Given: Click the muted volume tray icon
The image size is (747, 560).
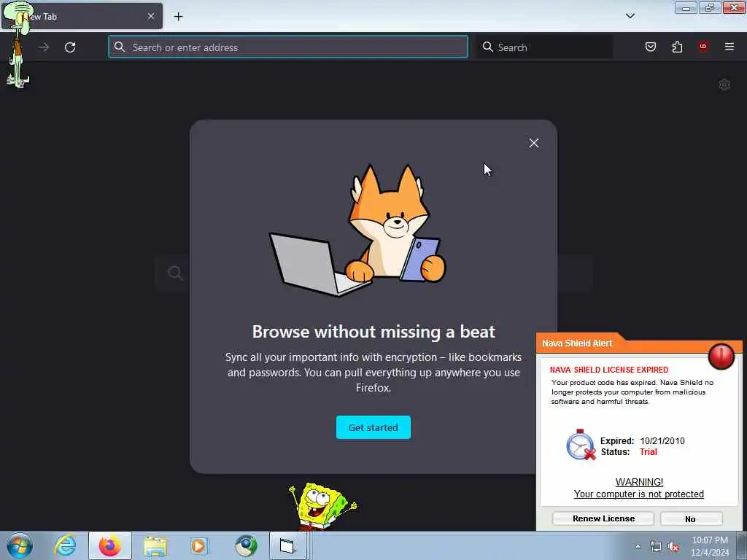Looking at the screenshot, I should (x=673, y=547).
